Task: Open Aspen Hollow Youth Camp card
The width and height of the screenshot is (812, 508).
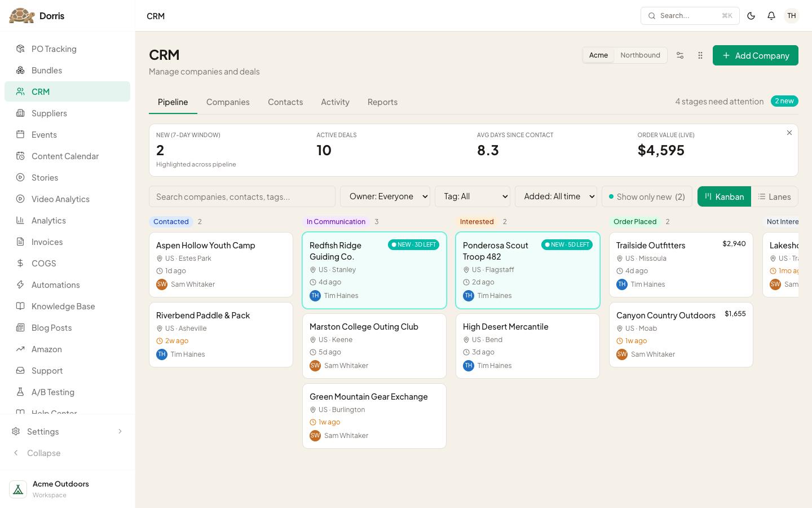Action: pos(221,265)
